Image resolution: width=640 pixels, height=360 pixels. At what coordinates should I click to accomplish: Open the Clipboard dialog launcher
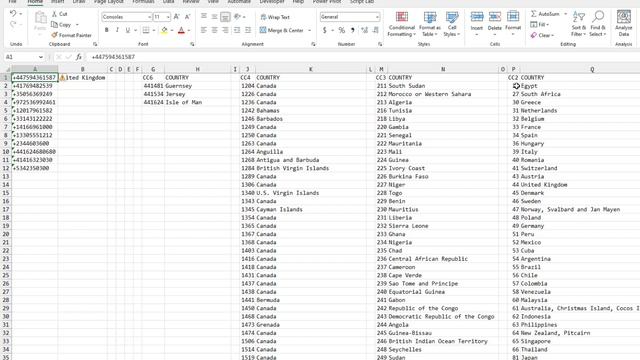(95, 44)
